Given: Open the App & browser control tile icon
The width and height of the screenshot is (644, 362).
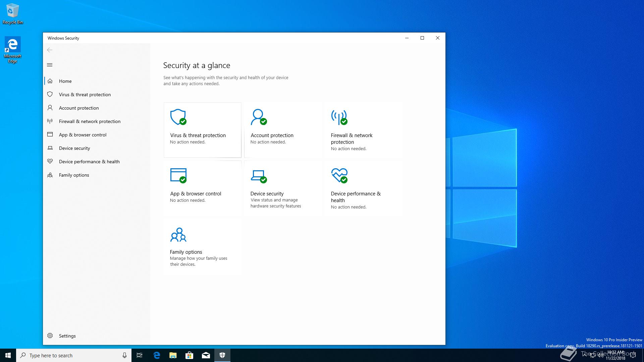Looking at the screenshot, I should tap(178, 175).
